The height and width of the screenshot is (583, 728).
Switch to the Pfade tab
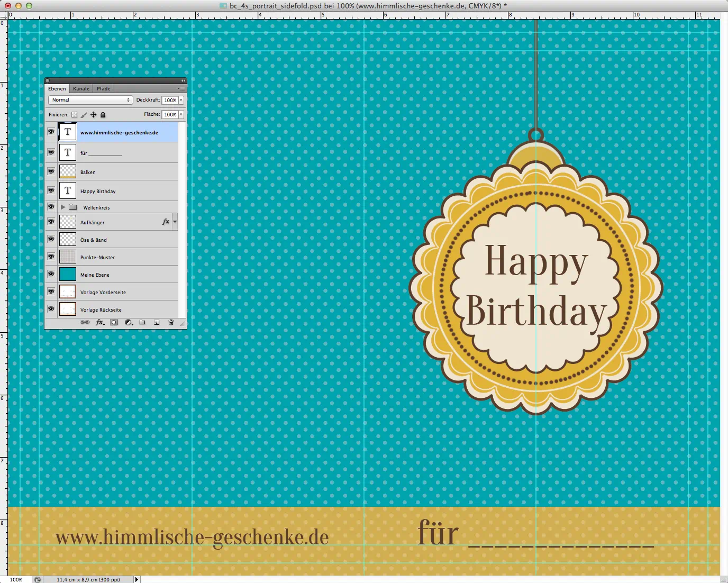[104, 88]
